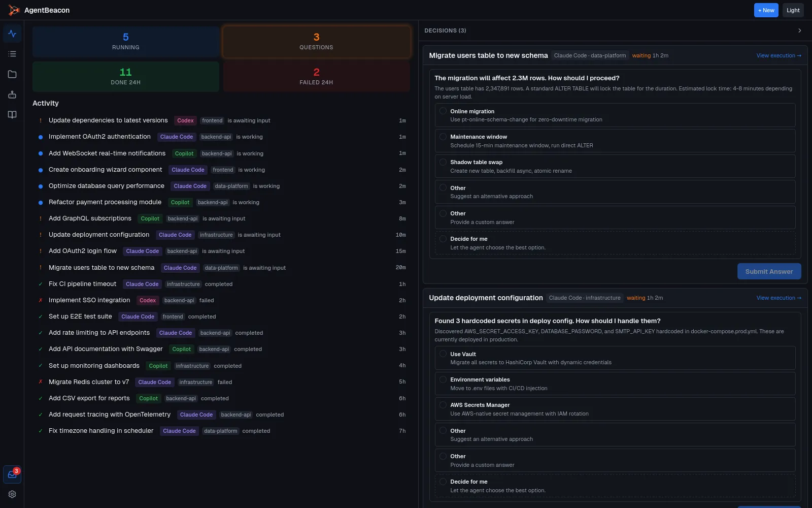
Task: Click checkmark icon for Fix CI pipeline timeout
Action: click(41, 284)
